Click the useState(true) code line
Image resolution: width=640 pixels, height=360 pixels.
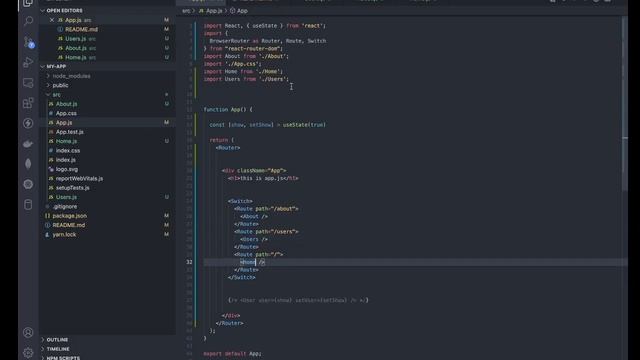[x=267, y=125]
